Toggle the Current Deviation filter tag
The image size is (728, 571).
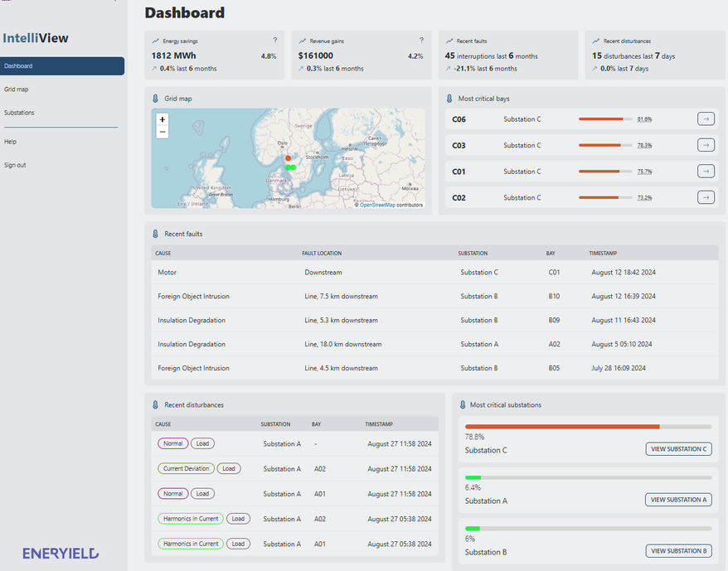185,468
